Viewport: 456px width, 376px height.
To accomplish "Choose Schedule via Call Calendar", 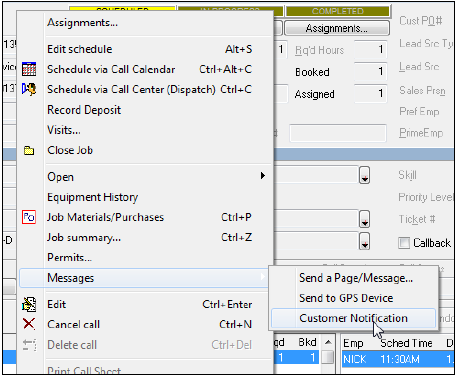I will 146,69.
